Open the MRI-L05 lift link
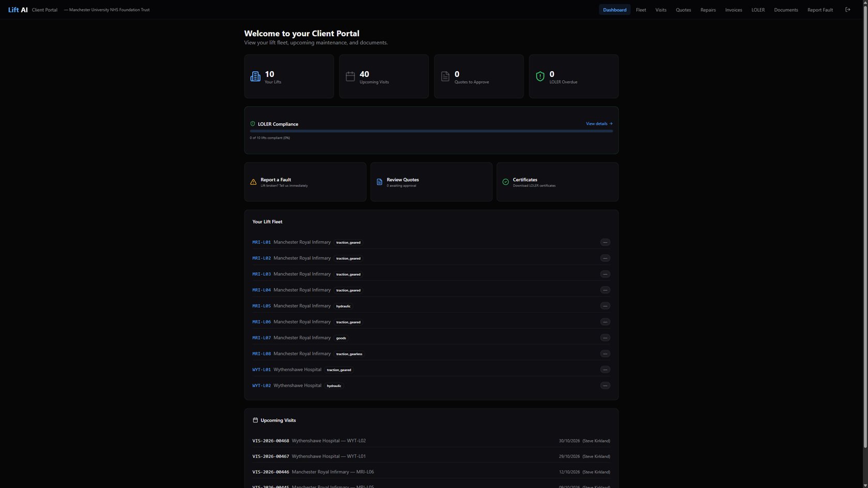The height and width of the screenshot is (488, 868). tap(261, 306)
